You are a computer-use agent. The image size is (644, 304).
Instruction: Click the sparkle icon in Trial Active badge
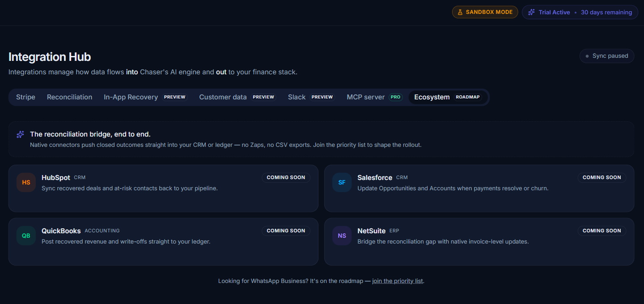pos(531,12)
